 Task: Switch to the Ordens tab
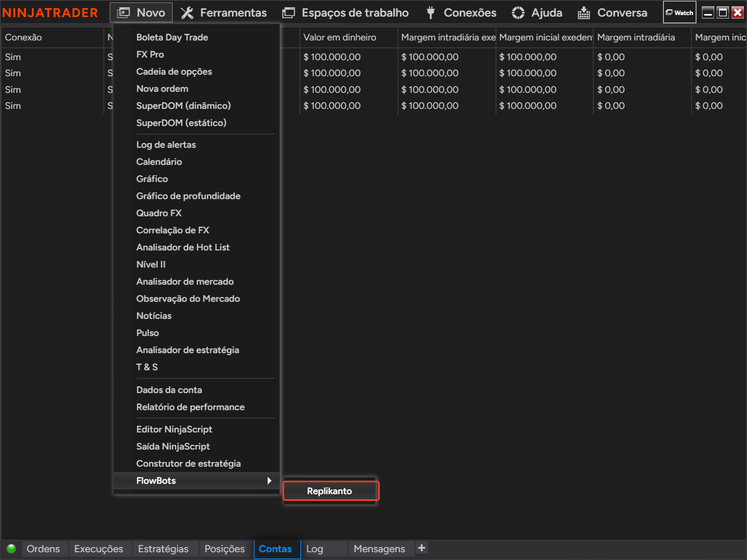(44, 549)
